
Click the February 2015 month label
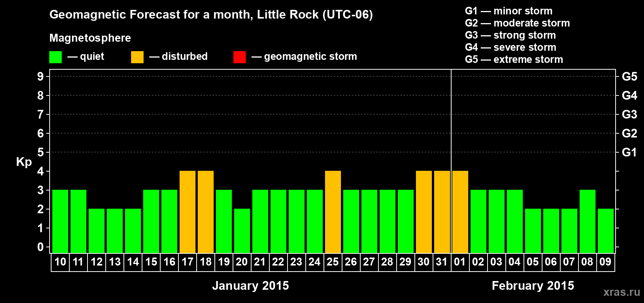[533, 286]
